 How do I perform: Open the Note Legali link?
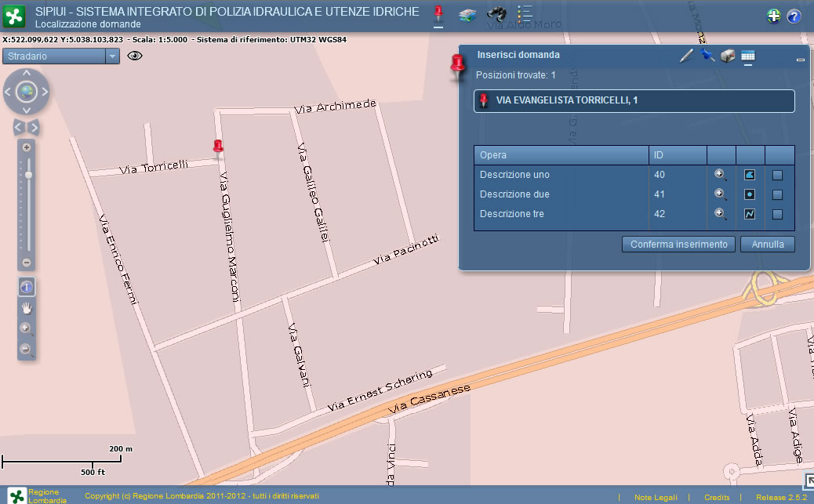coord(656,497)
